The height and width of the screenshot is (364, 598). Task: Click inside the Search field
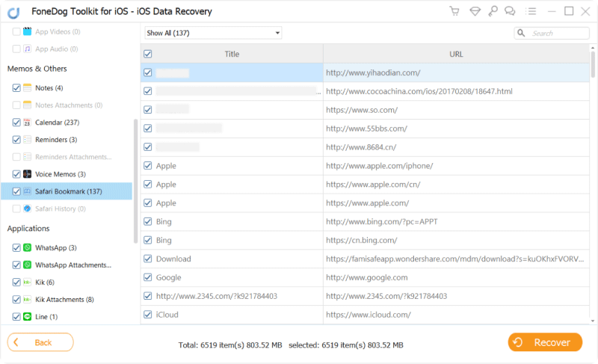(552, 33)
